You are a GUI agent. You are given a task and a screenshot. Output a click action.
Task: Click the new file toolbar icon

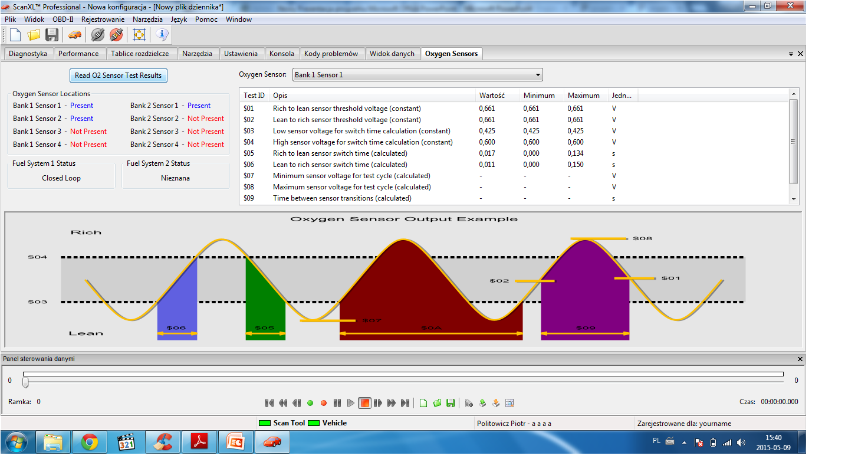[16, 35]
